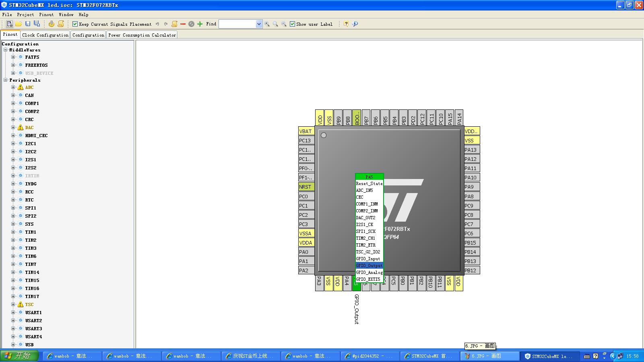The width and height of the screenshot is (644, 362).
Task: Click the help question-mark tray icon
Action: [595, 356]
